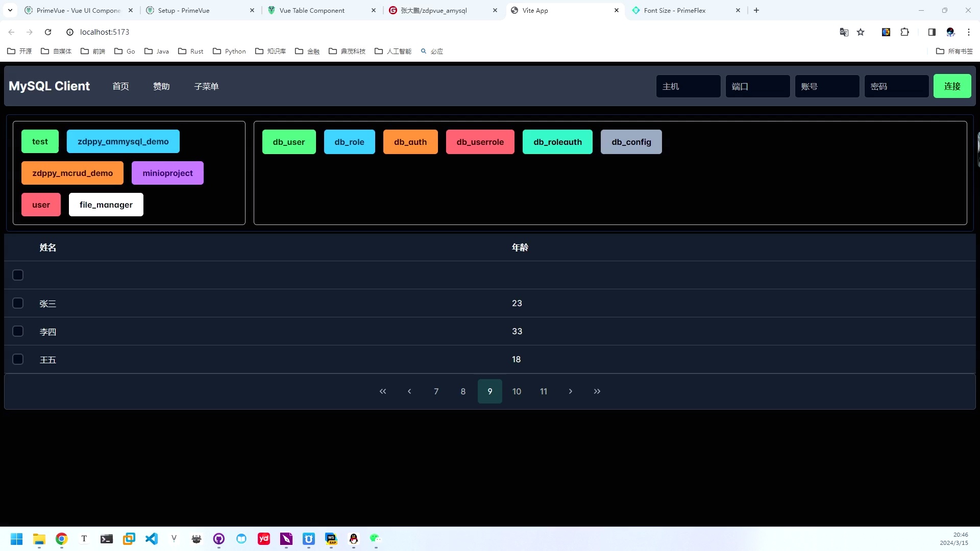Open Chrome's three-dot menu
980x551 pixels.
point(969,32)
